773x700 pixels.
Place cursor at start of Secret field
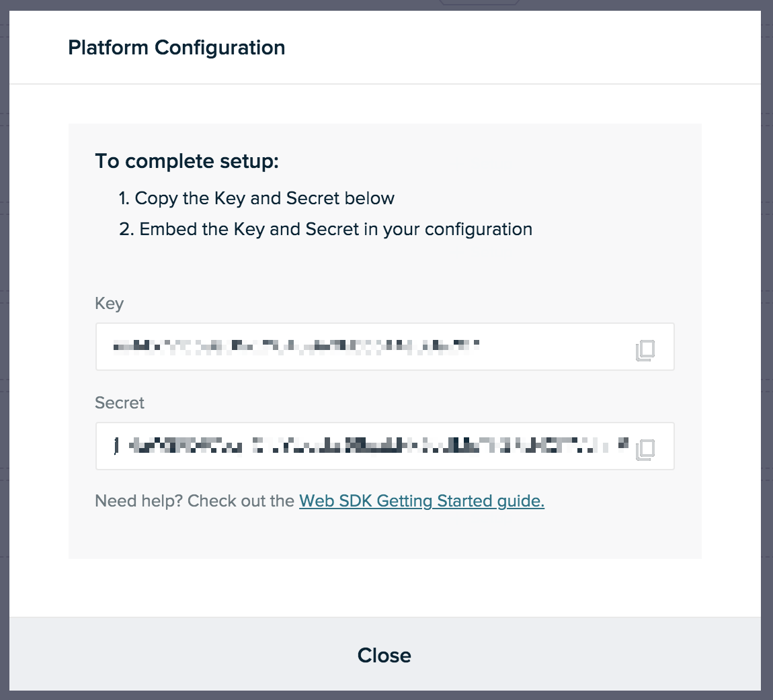(x=114, y=446)
